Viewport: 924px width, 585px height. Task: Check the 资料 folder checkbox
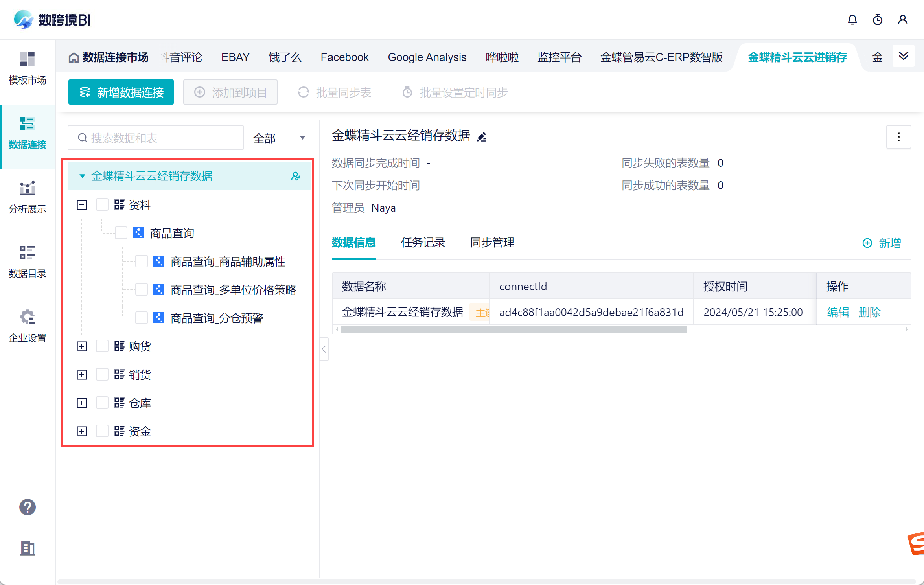pos(102,205)
